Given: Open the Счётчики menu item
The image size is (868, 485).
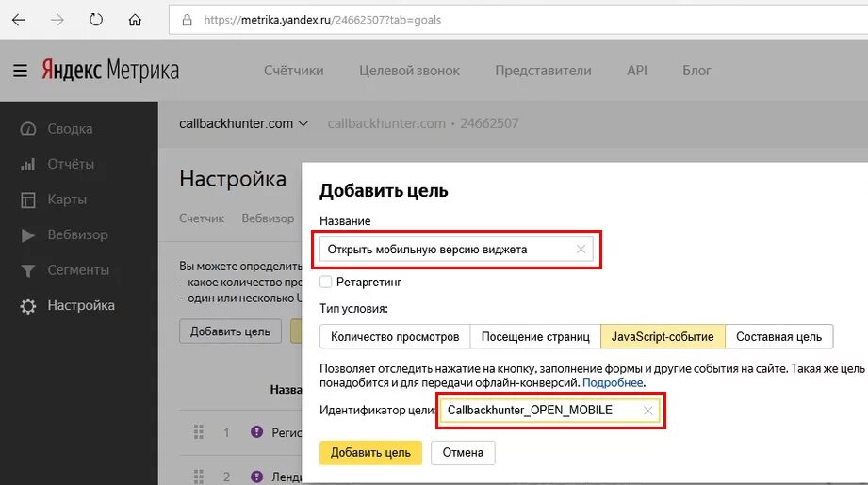Looking at the screenshot, I should pos(293,71).
